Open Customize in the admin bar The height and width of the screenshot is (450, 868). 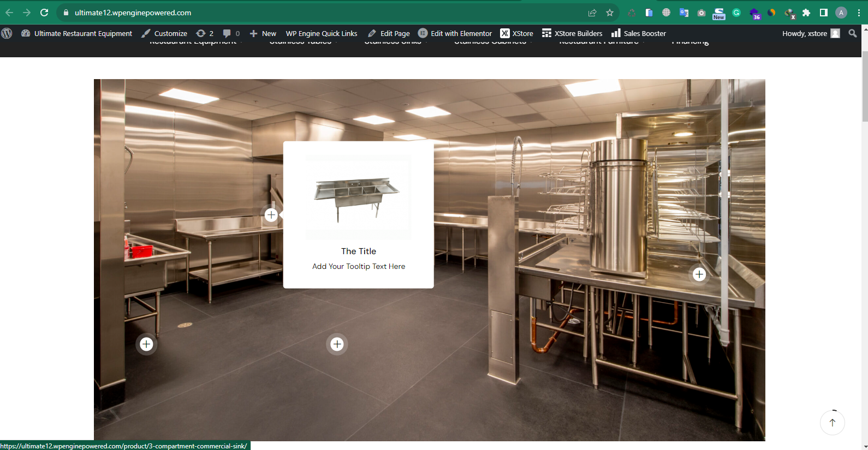[164, 33]
